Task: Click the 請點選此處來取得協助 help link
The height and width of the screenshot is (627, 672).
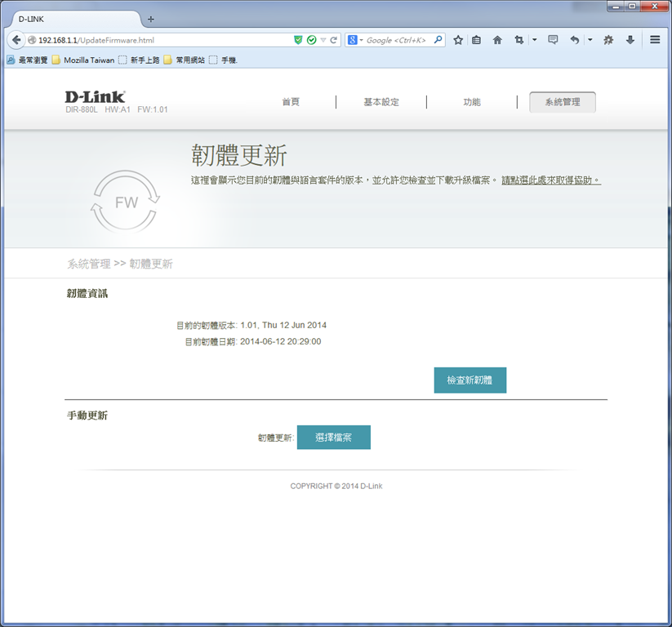Action: tap(551, 180)
